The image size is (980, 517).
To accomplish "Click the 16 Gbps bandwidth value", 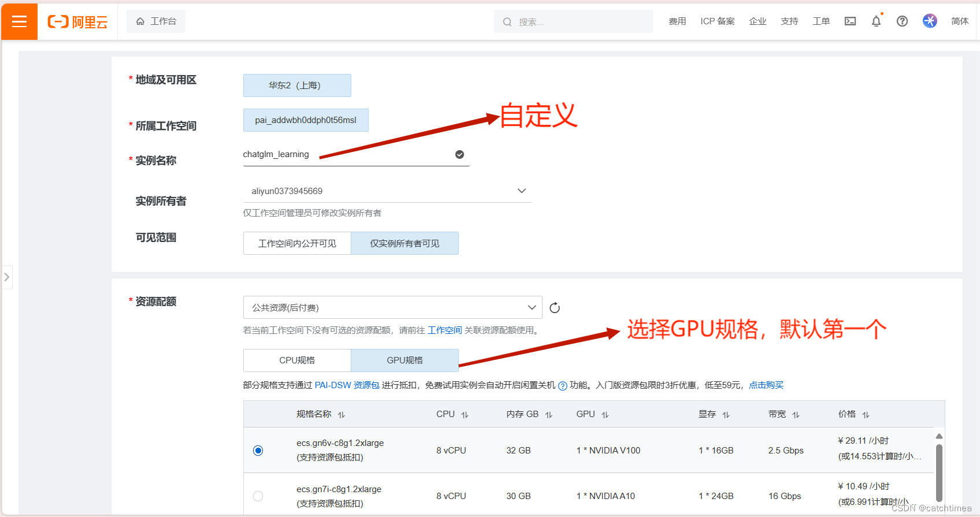I will point(785,496).
